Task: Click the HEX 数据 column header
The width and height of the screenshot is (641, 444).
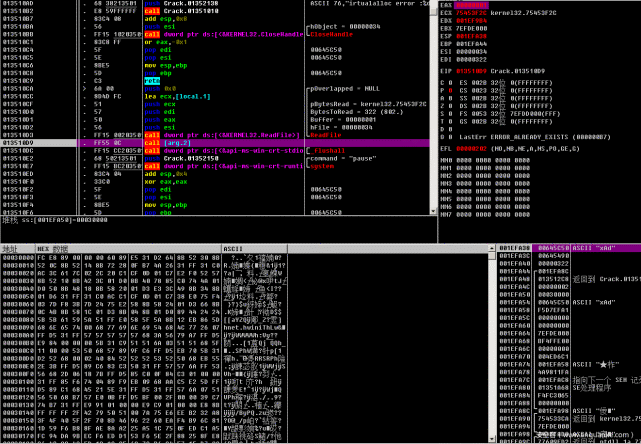Action: pos(128,249)
